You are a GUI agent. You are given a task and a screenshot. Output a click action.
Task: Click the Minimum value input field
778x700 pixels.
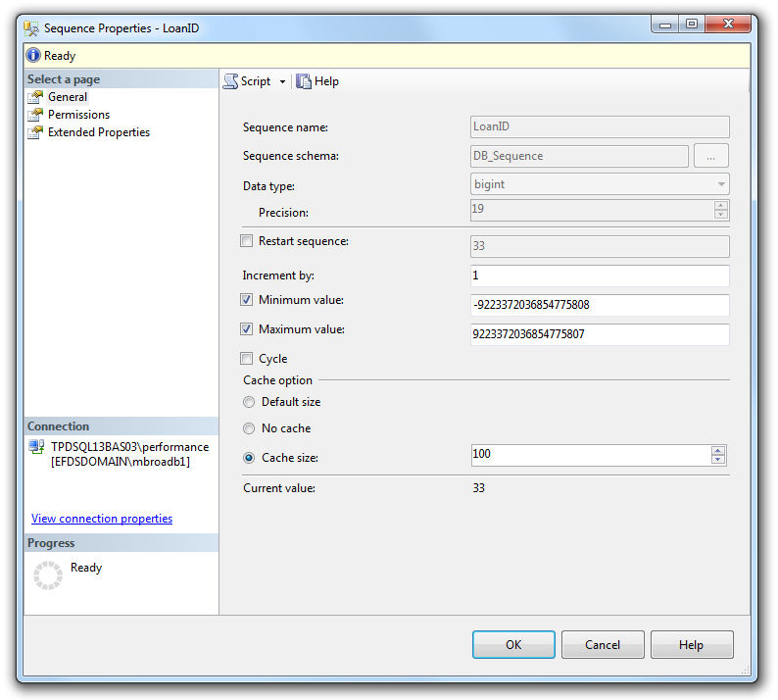click(x=600, y=305)
